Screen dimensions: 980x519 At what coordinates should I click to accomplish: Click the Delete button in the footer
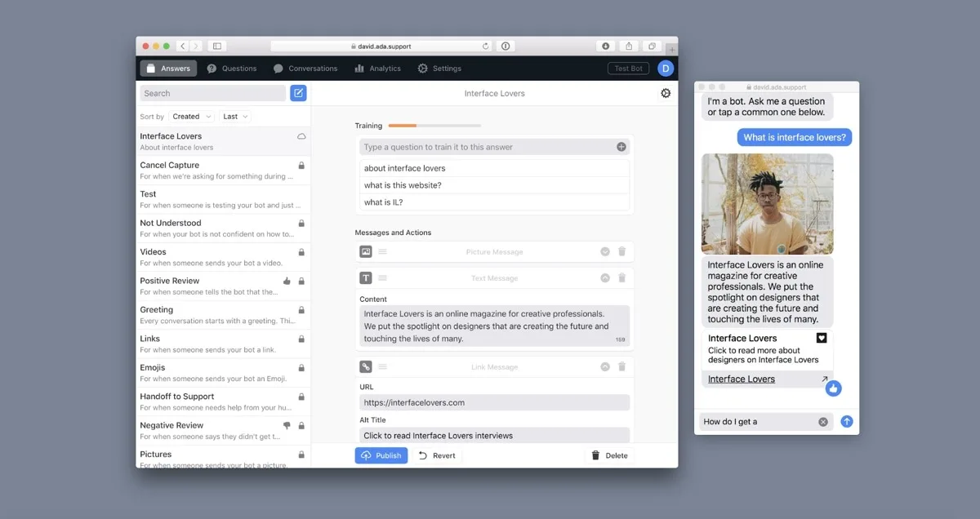tap(609, 455)
